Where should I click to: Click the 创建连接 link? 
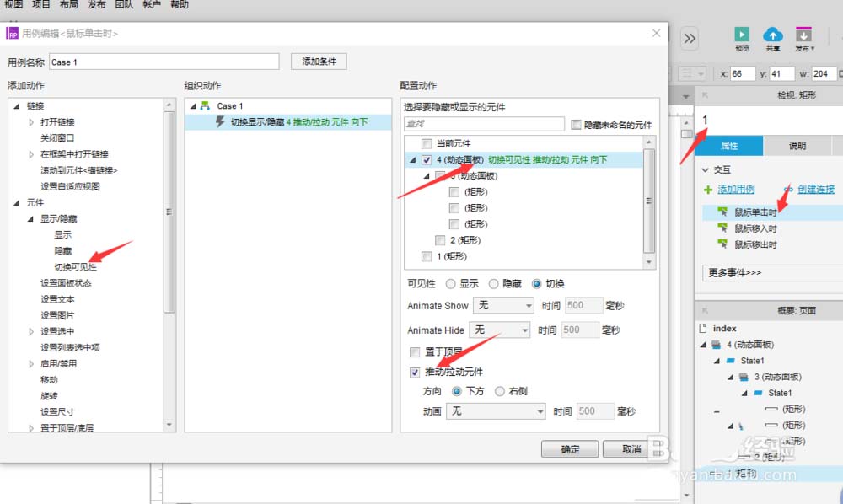tap(816, 189)
